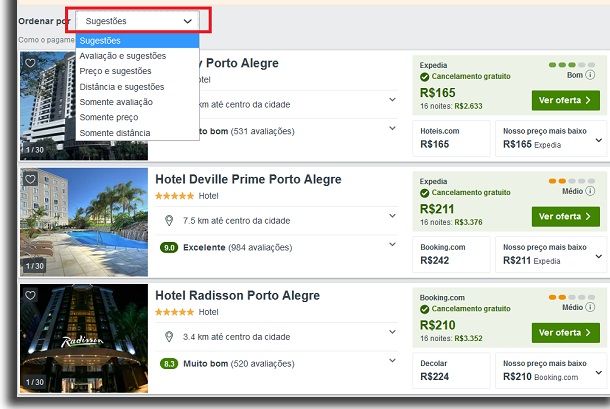Select Sugestões option in sort list

(x=137, y=40)
